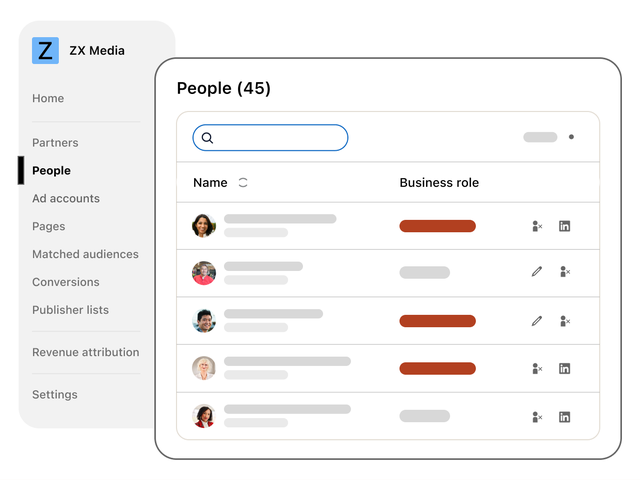Edit role of third row person

coord(537,321)
